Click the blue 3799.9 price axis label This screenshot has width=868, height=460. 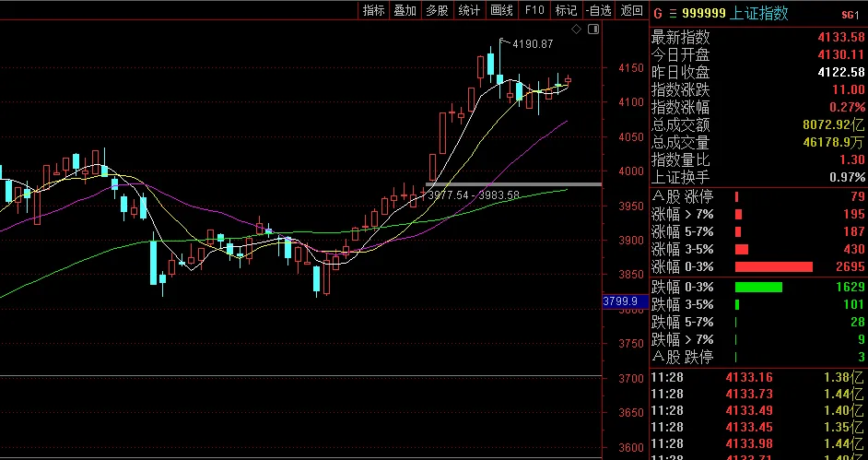[620, 301]
